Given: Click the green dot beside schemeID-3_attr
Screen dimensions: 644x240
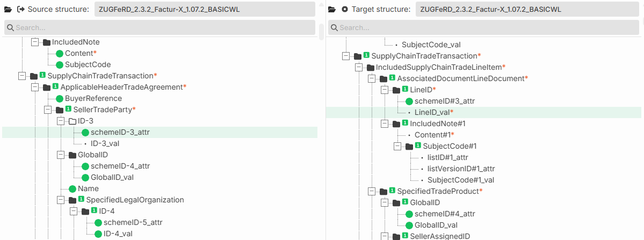Looking at the screenshot, I should click(85, 133).
